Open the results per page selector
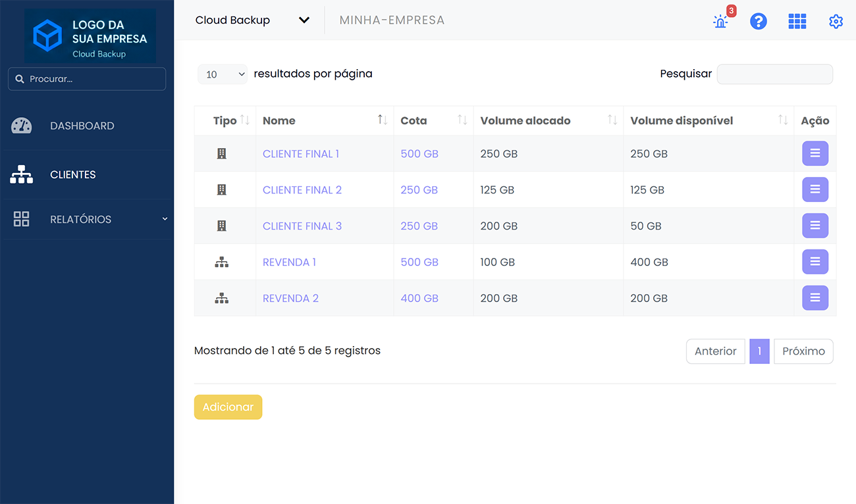This screenshot has height=504, width=856. pos(223,74)
